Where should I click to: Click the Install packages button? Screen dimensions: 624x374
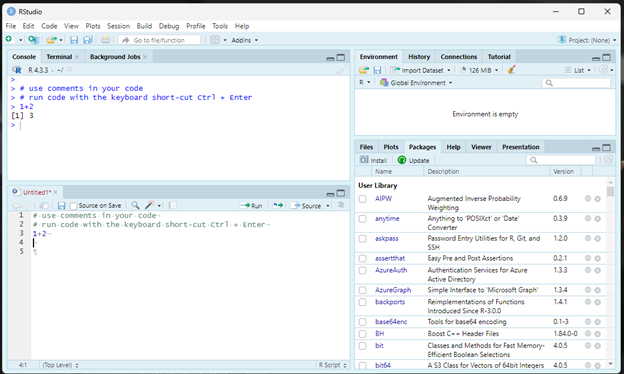(373, 160)
